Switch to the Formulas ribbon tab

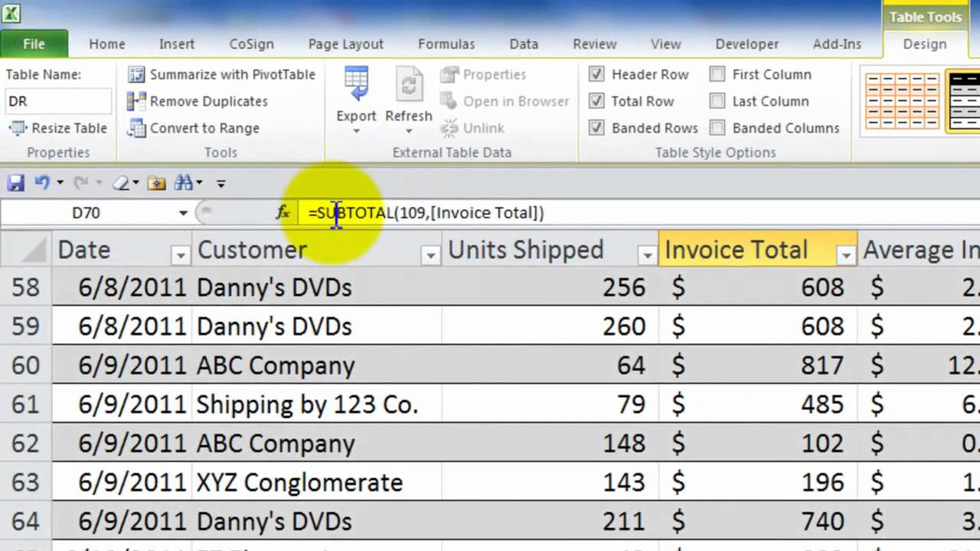tap(446, 44)
